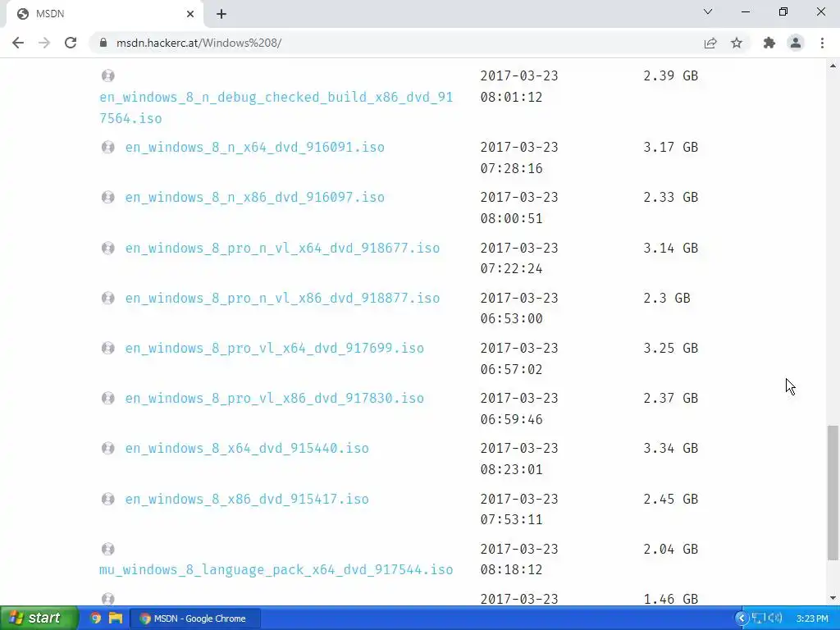Select the MSDN browser tab
Screen dimensions: 840x630
[x=104, y=14]
